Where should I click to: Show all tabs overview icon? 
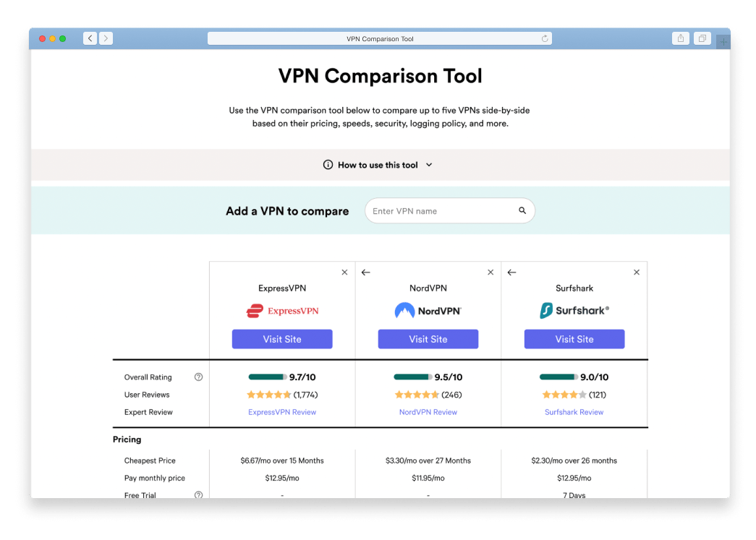coord(701,38)
